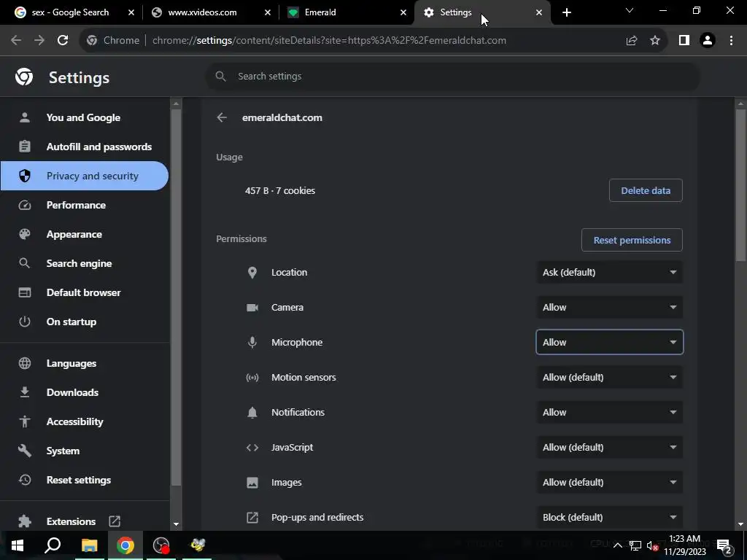Click the main page scrollbar thumb
This screenshot has height=560, width=747.
coord(740,184)
